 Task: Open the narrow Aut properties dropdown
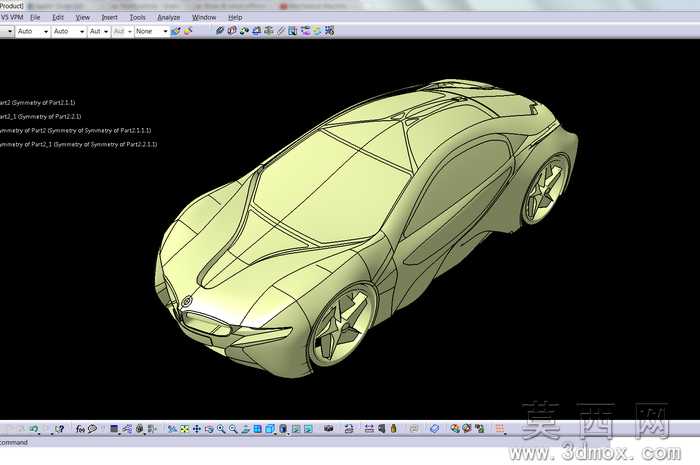[99, 31]
